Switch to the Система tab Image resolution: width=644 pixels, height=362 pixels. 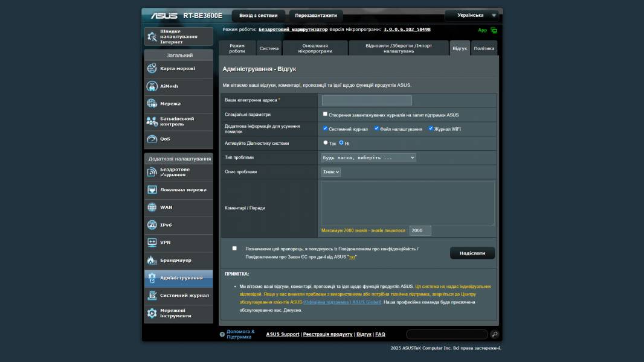click(x=269, y=48)
